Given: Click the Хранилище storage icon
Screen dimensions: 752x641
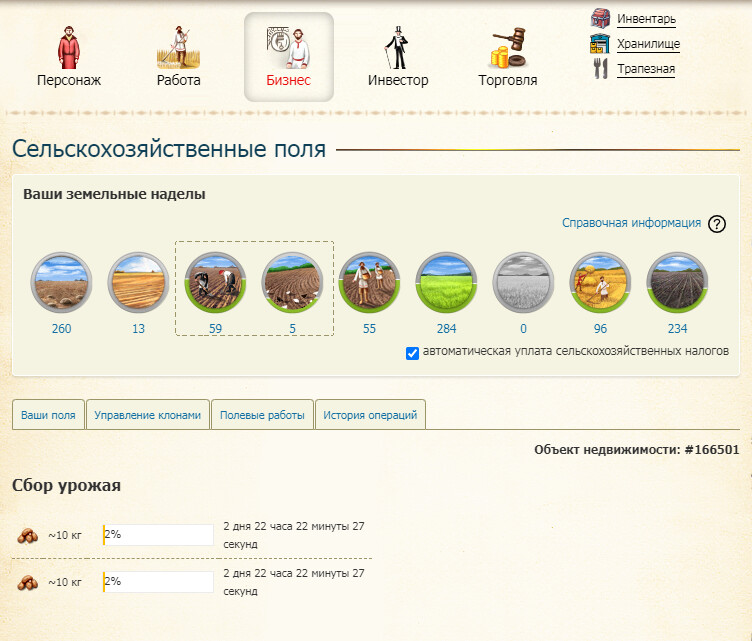Looking at the screenshot, I should pos(600,44).
